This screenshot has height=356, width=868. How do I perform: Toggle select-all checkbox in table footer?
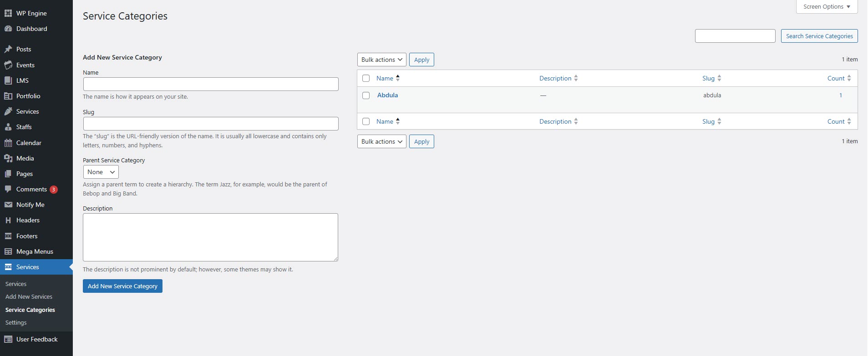tap(366, 121)
